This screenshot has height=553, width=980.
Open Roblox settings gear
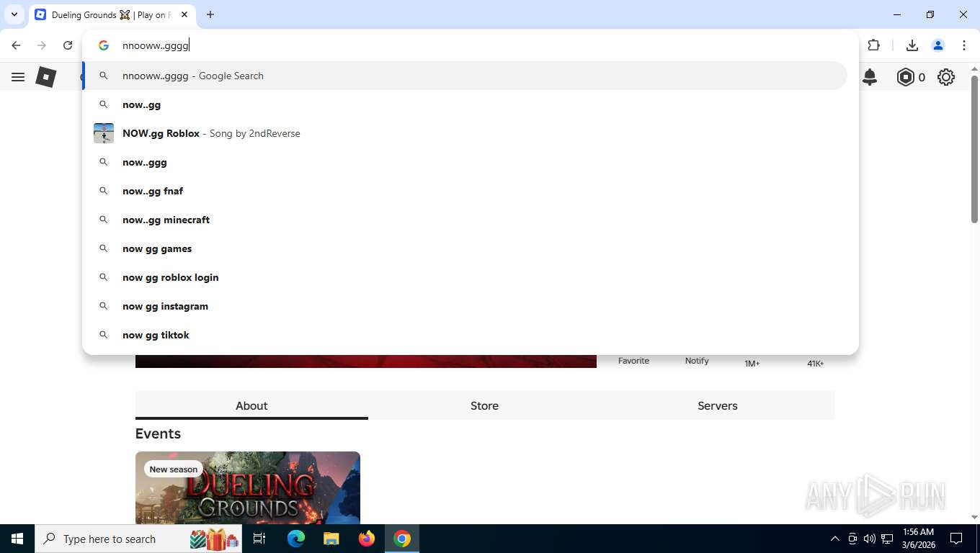pyautogui.click(x=946, y=77)
